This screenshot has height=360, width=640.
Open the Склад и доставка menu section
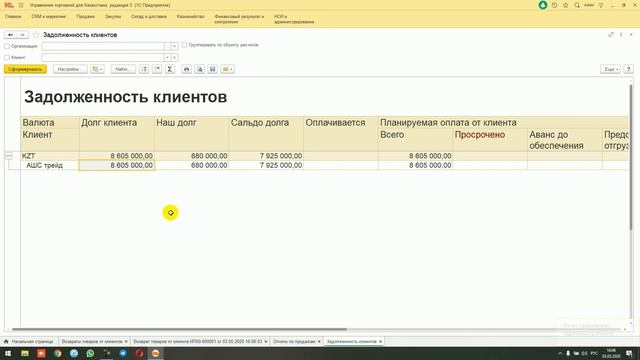pyautogui.click(x=149, y=17)
